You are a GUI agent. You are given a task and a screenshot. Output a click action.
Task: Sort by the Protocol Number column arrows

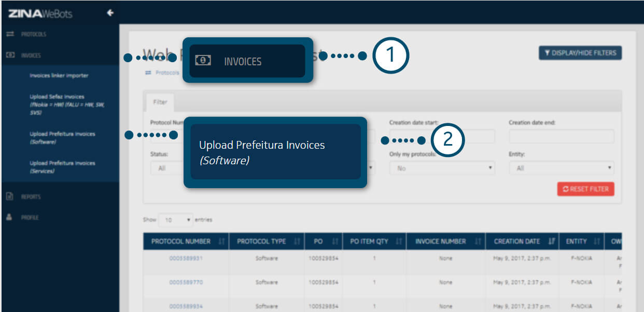(x=222, y=242)
